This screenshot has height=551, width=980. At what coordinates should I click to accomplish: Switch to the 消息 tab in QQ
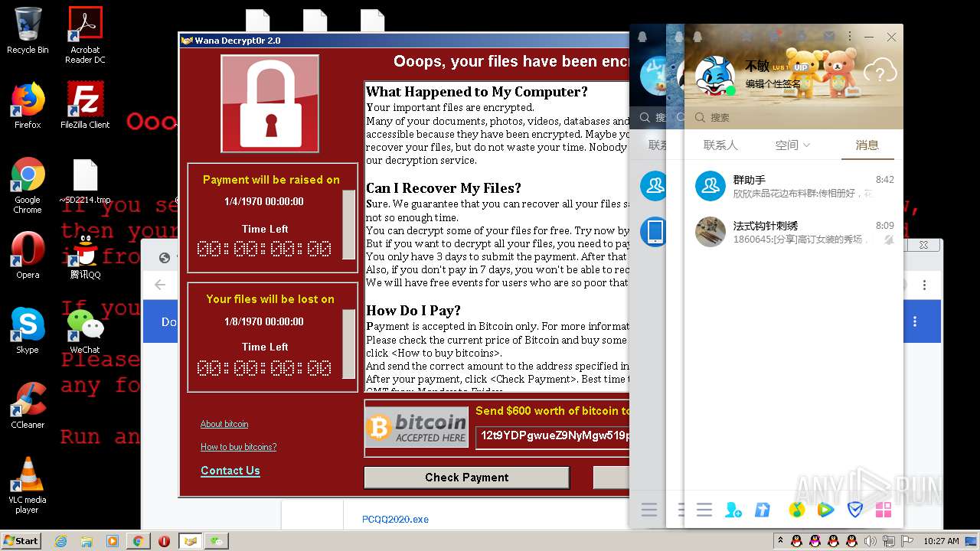coord(867,145)
